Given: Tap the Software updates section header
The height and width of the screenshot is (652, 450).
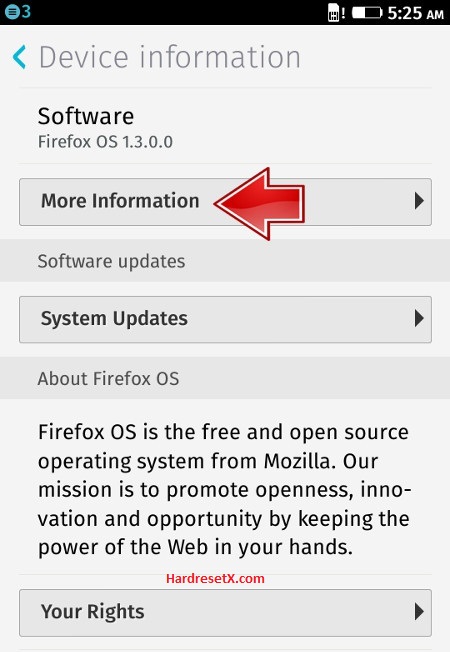Looking at the screenshot, I should 111,262.
